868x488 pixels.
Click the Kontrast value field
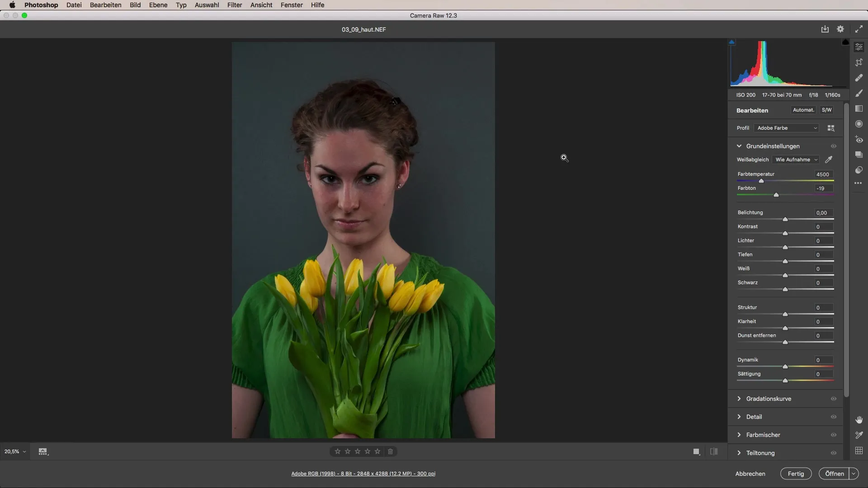(x=824, y=227)
